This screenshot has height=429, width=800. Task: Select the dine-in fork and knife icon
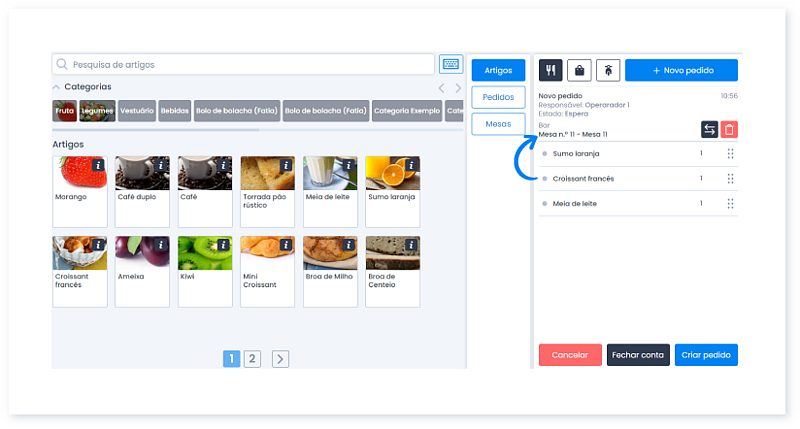551,70
